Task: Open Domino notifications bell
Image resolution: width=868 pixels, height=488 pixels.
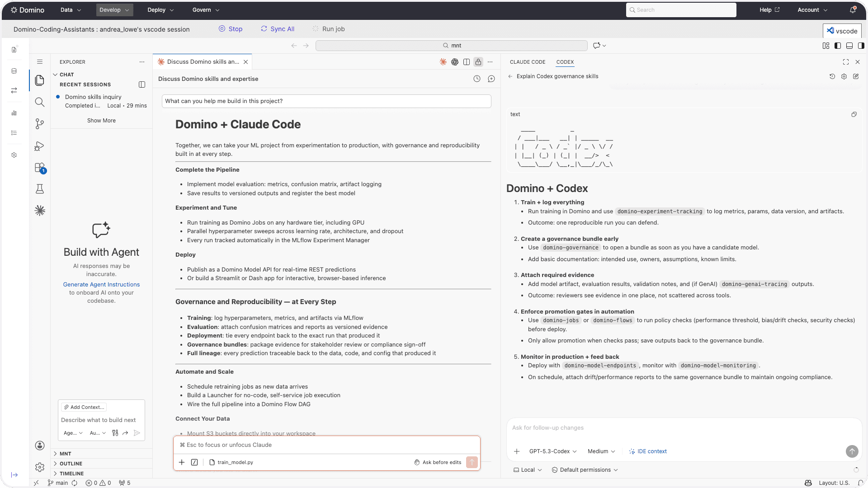Action: pyautogui.click(x=853, y=10)
